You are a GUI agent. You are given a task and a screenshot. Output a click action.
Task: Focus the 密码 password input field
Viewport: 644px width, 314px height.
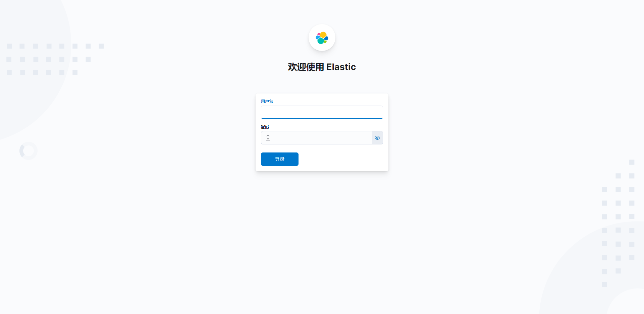click(x=322, y=138)
